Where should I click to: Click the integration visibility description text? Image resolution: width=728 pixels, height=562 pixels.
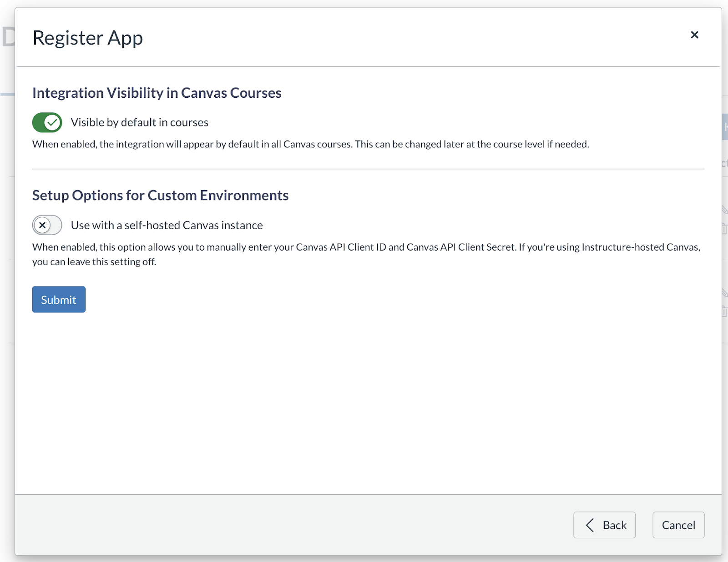[310, 144]
